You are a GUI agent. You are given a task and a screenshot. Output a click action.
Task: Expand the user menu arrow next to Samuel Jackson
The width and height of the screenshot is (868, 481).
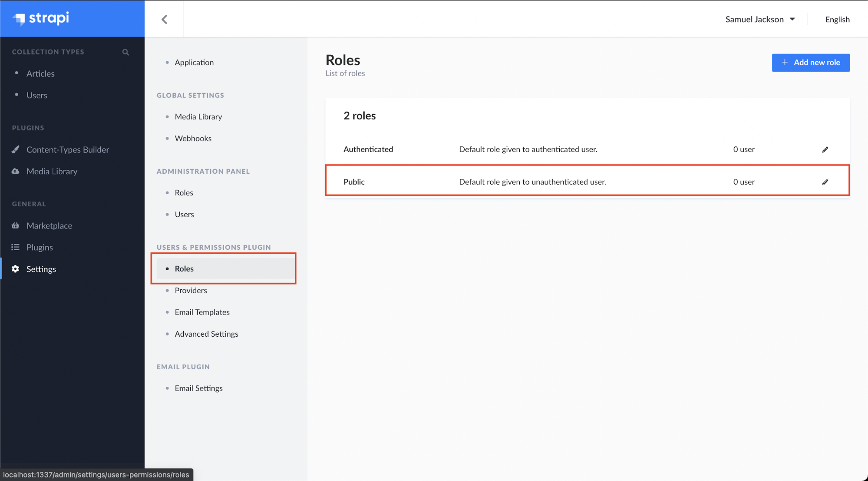(793, 19)
